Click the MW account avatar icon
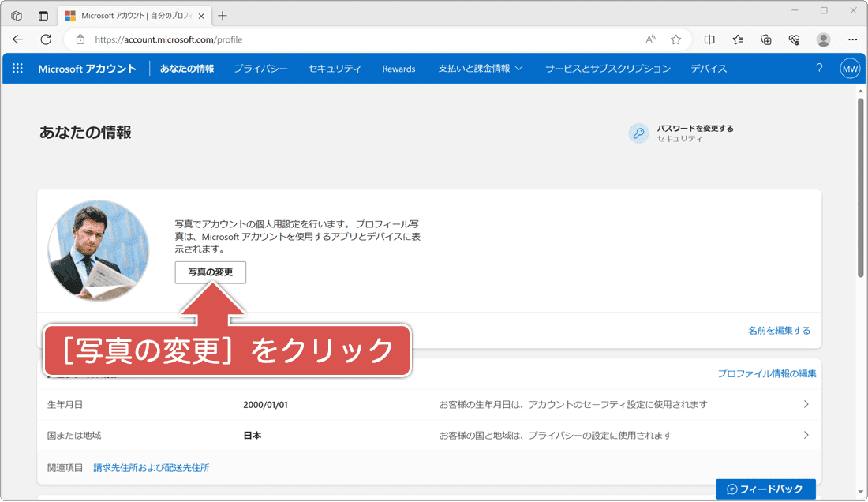 [x=850, y=69]
